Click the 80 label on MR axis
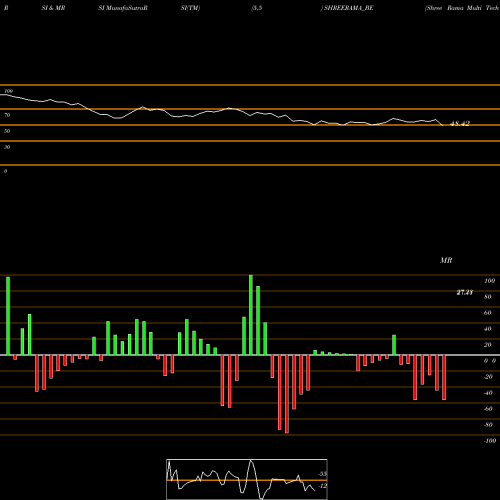 (488, 297)
